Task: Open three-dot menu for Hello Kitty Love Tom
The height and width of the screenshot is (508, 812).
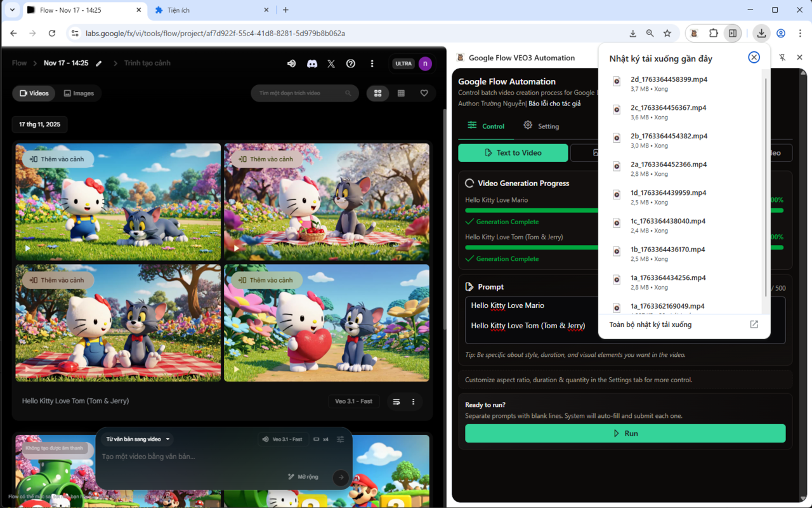Action: (x=413, y=401)
